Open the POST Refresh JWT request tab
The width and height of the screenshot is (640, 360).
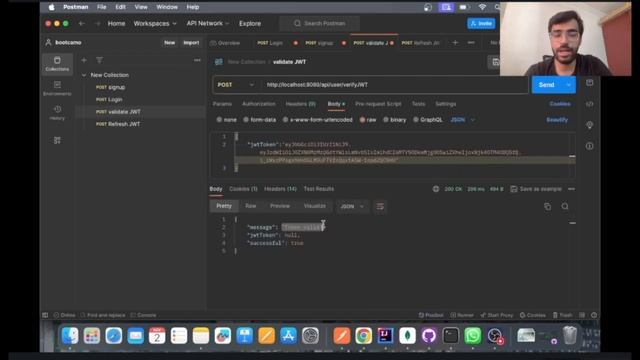point(420,42)
